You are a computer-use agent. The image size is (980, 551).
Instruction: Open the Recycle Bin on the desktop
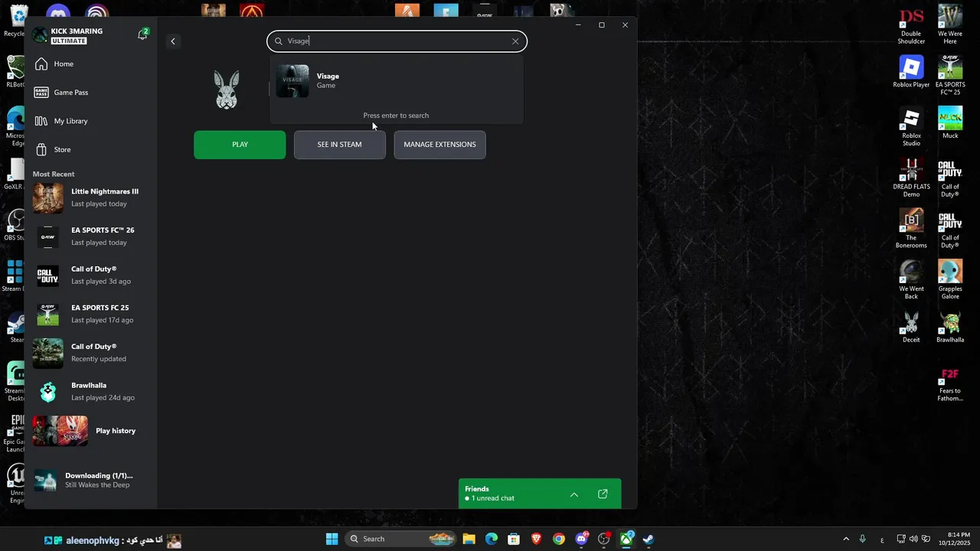click(x=15, y=21)
